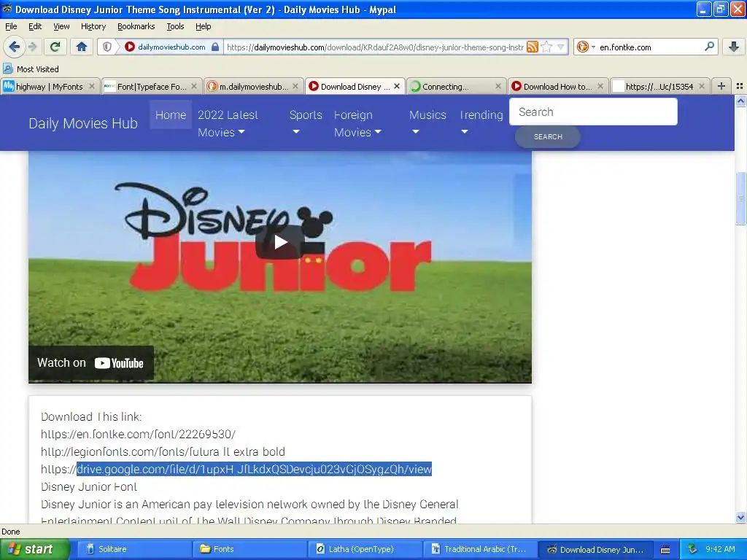Viewport: 747px width, 560px height.
Task: Expand the 2022 Latest Movies dropdown
Action: click(228, 123)
